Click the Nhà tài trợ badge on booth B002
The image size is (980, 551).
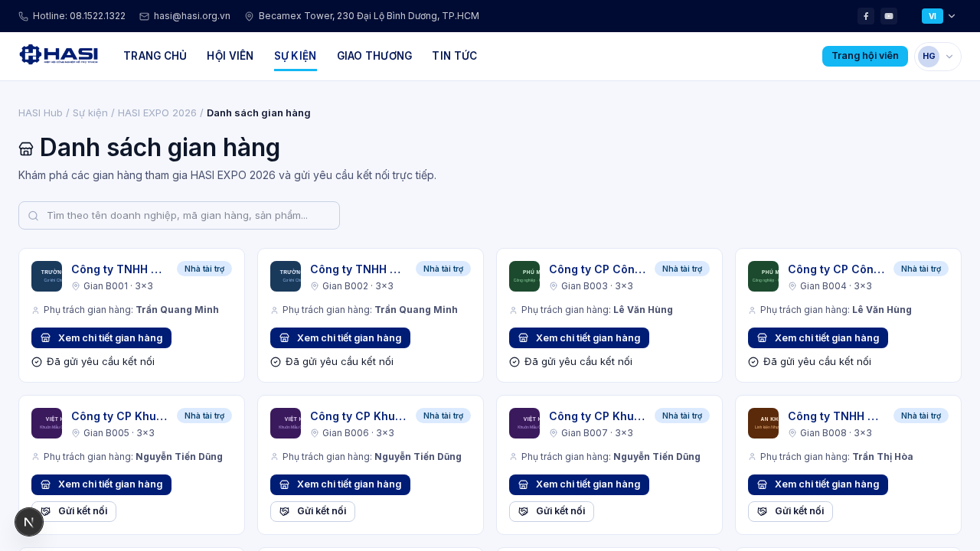click(443, 269)
